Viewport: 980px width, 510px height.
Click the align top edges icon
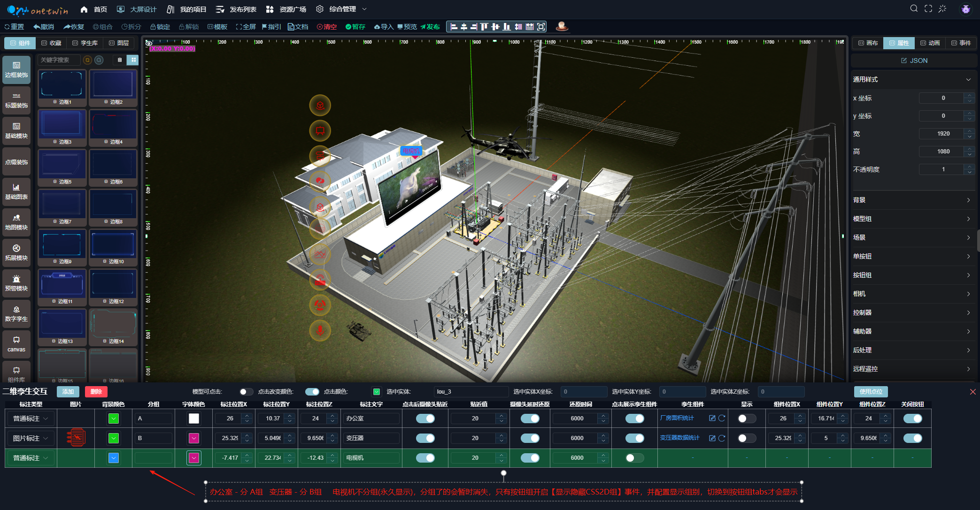tap(484, 27)
